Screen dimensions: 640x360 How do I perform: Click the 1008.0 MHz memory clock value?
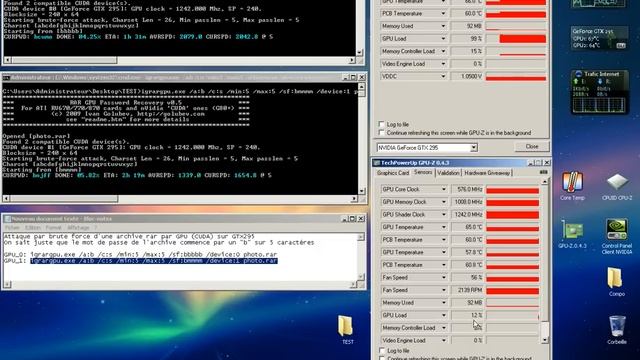coord(467,202)
